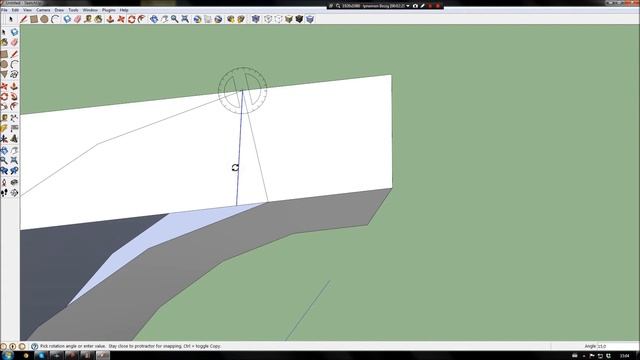Switch to Iso view cube icon

point(256,19)
